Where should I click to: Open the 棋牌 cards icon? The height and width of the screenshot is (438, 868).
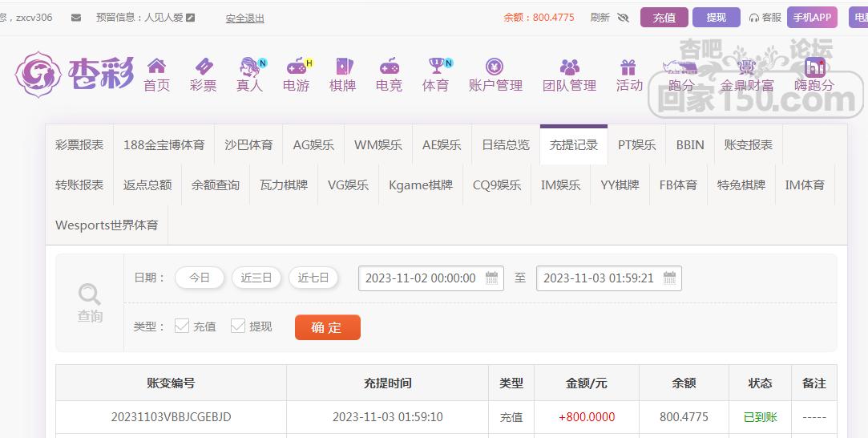344,67
